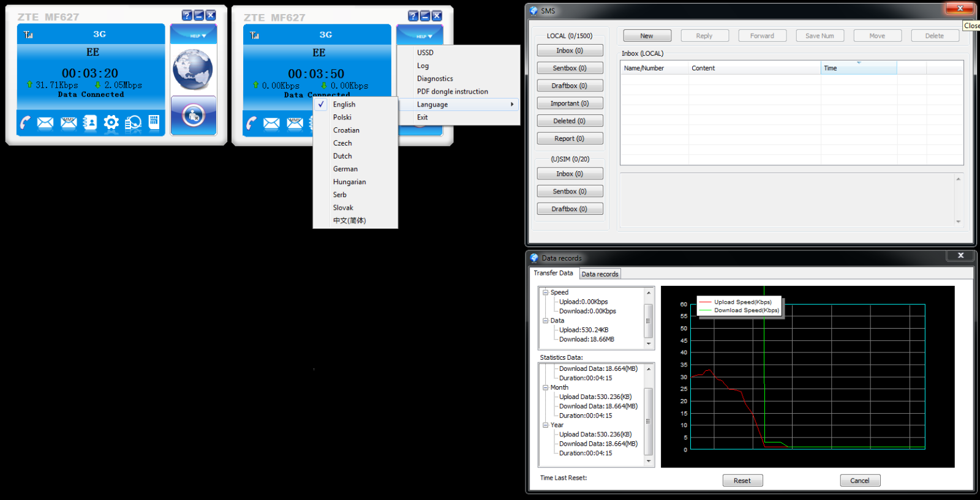
Task: Click the question mark help button in the 00:03:50 ZTE window
Action: point(413,16)
